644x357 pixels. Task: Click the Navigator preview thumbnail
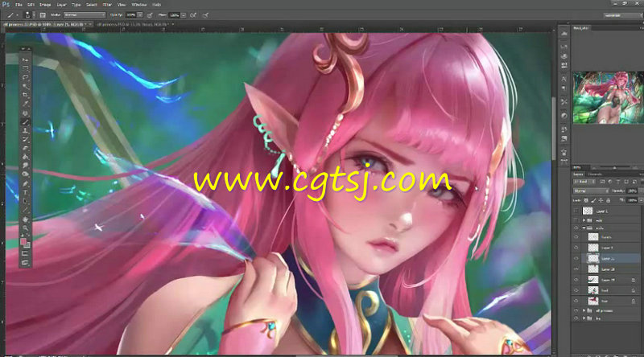[x=608, y=97]
